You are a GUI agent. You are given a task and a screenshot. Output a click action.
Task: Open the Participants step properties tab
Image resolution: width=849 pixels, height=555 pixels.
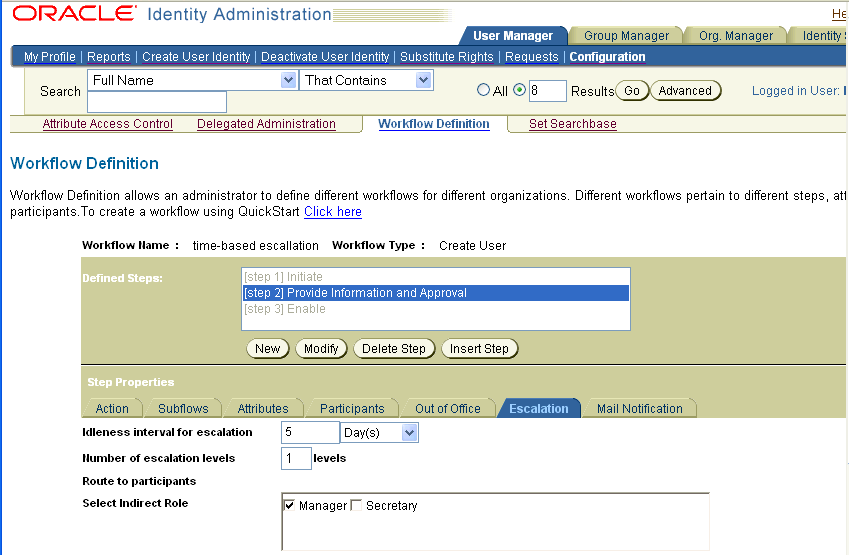click(352, 408)
